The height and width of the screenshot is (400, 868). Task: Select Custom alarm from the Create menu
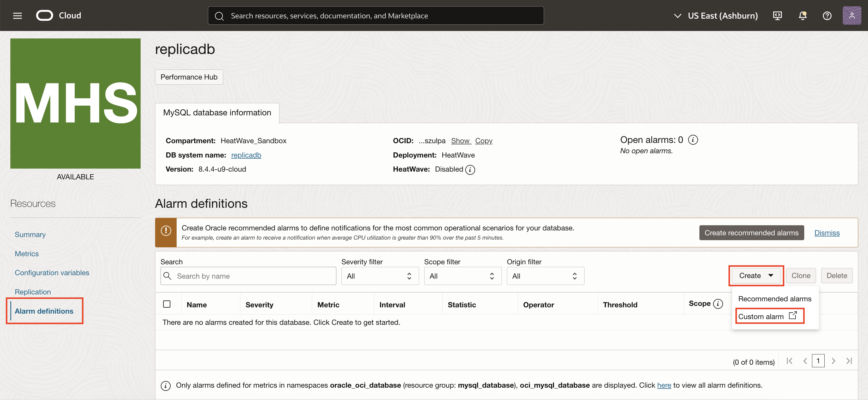761,316
